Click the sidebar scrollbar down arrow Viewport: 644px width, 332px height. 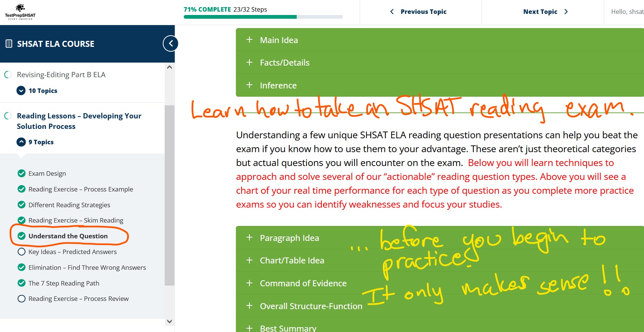click(x=170, y=322)
